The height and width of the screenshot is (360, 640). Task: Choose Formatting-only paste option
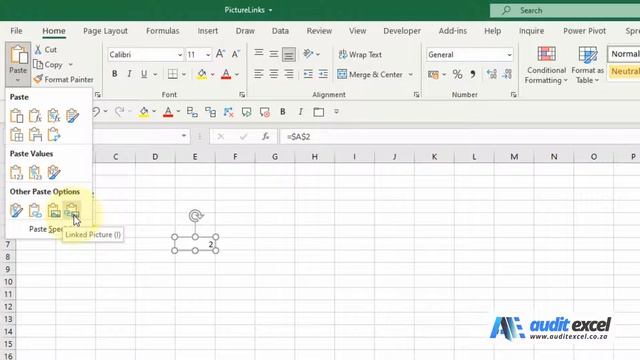[x=16, y=211]
